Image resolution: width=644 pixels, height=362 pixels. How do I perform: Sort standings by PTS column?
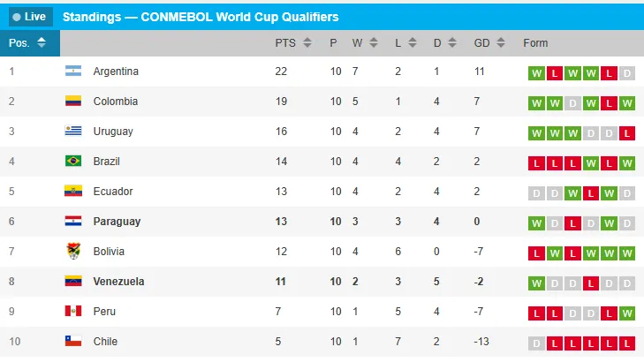[292, 43]
